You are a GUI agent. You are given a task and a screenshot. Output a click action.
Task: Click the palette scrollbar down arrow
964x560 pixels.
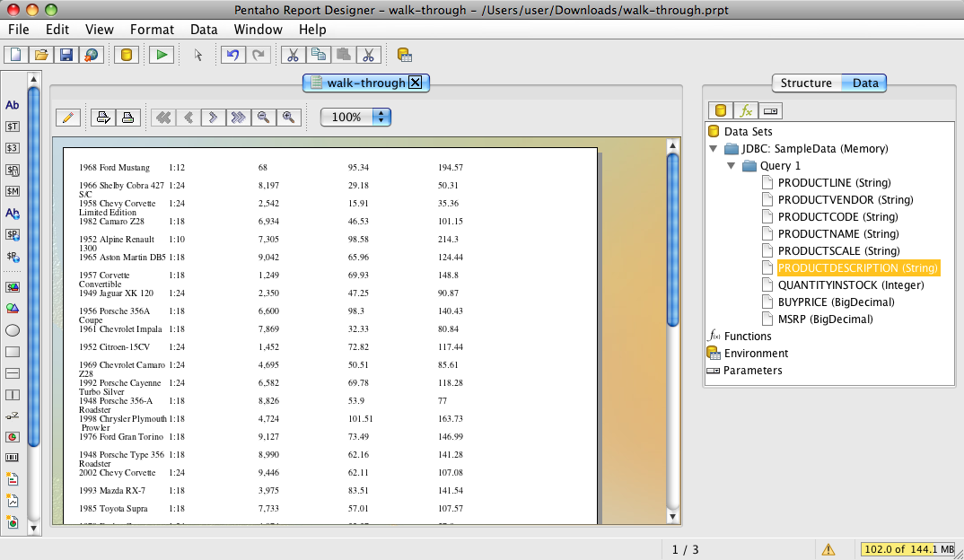[34, 528]
